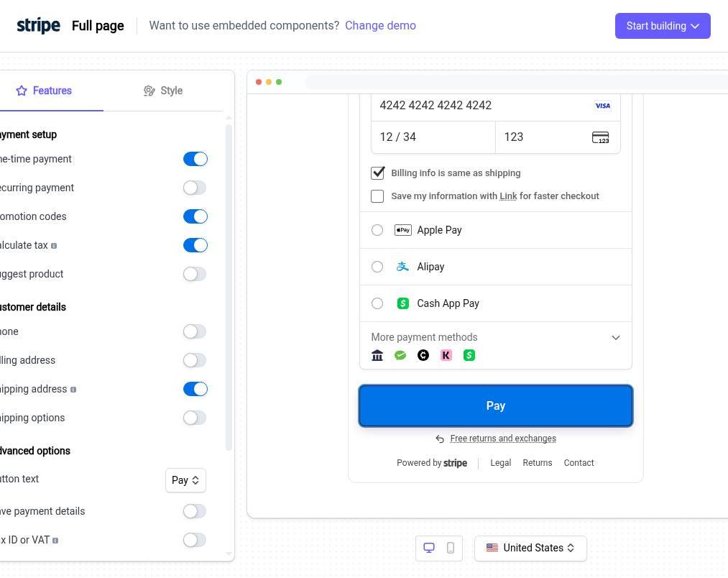The width and height of the screenshot is (728, 578).
Task: Click the green WeChat Pay icon
Action: [x=400, y=355]
